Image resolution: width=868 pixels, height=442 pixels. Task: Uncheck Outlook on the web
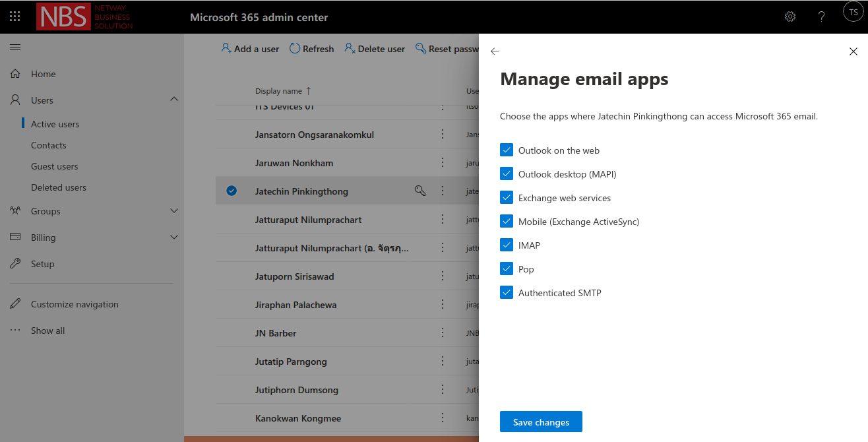[x=507, y=150]
